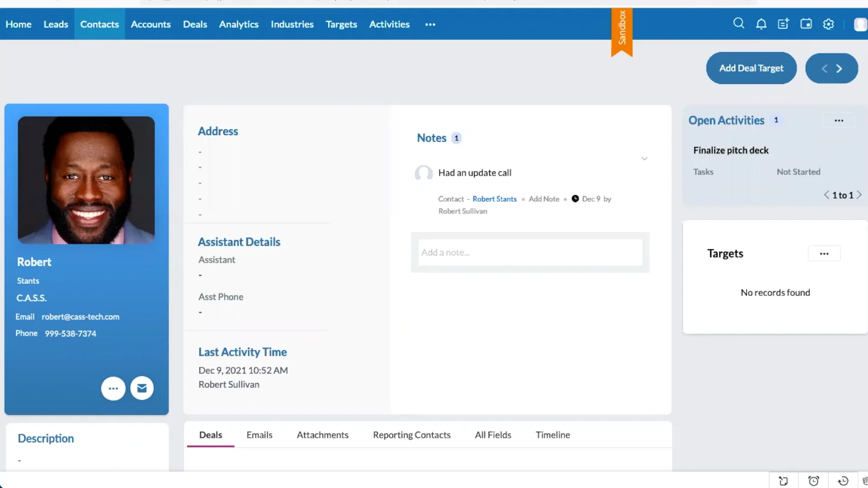Open the search icon in top bar
Image resolution: width=868 pixels, height=488 pixels.
click(x=739, y=23)
